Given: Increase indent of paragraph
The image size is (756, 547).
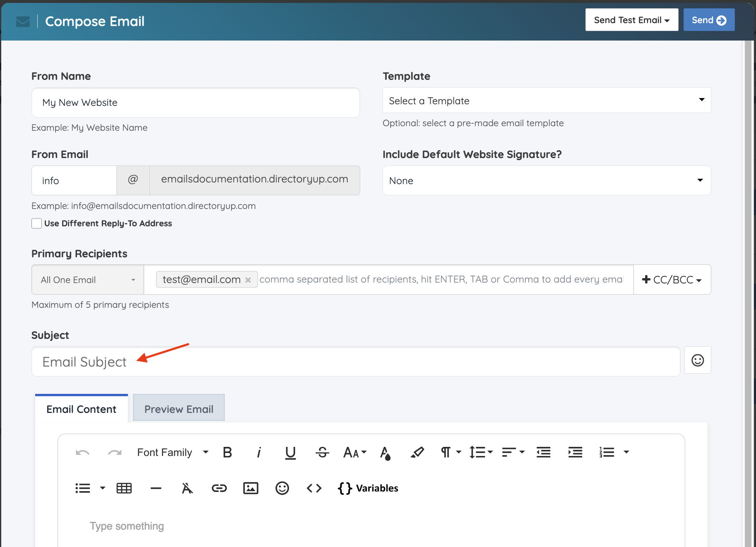Looking at the screenshot, I should (x=575, y=453).
